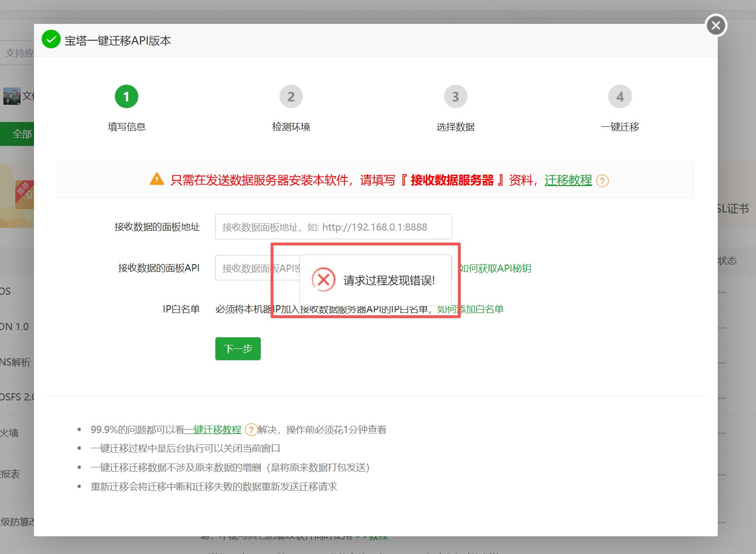
Task: Select step 3 circle 选择数据
Action: (x=456, y=97)
